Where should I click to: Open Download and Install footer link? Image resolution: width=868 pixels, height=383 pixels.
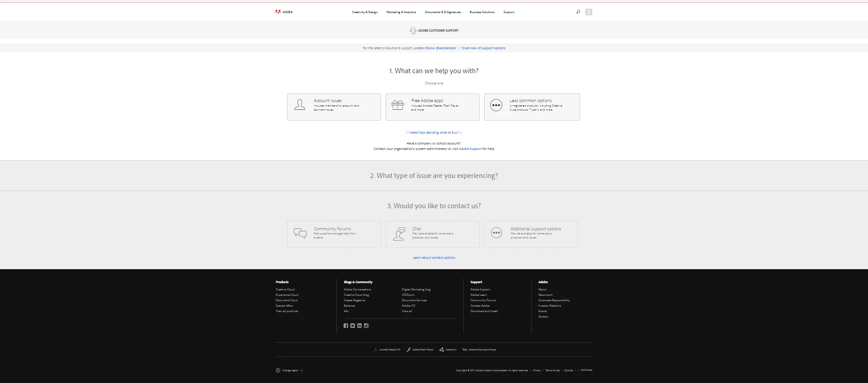484,311
